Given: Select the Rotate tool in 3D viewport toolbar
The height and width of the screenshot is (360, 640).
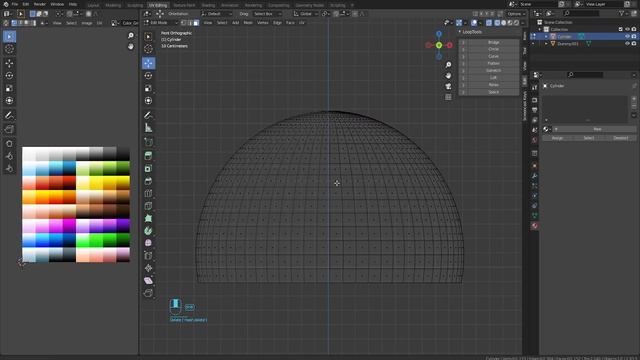Looking at the screenshot, I should [x=148, y=76].
